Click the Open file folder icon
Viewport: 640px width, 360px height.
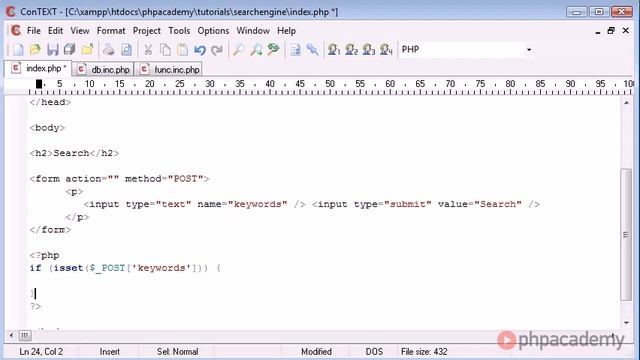(35, 50)
